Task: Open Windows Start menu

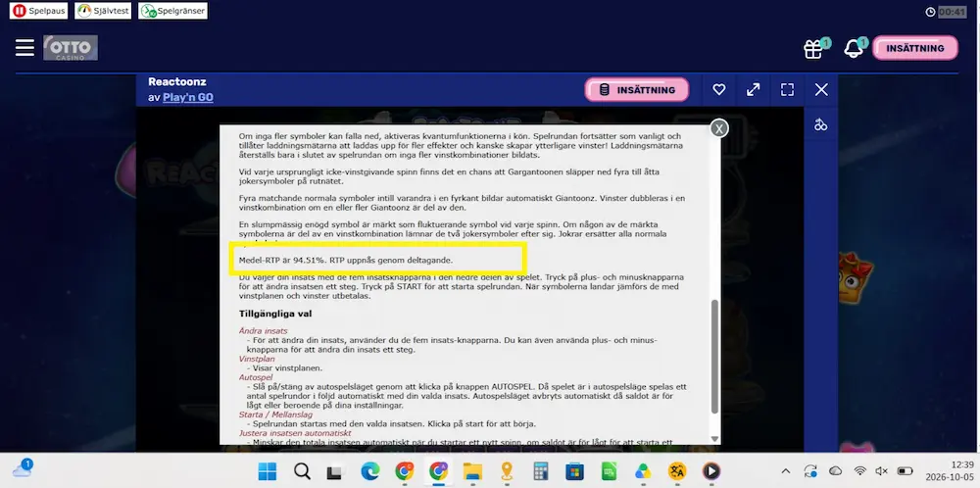Action: 268,471
